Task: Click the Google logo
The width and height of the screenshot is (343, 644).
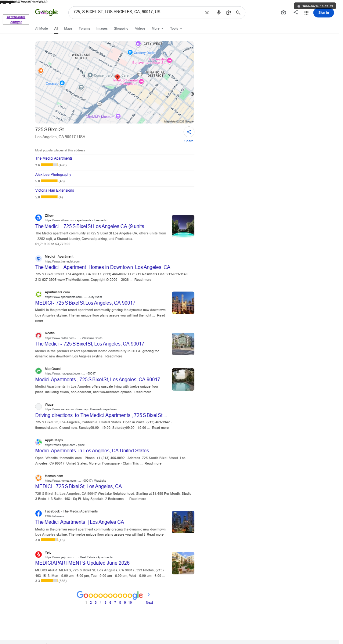Action: [x=46, y=12]
